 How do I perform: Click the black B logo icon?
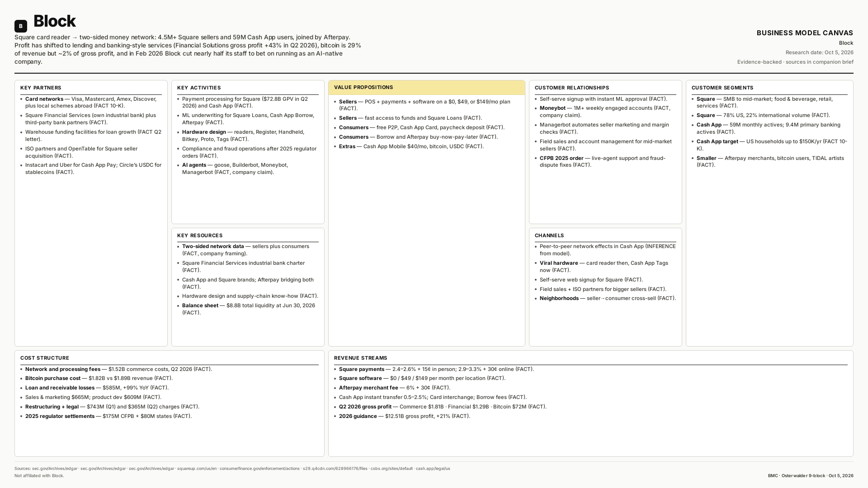[21, 26]
